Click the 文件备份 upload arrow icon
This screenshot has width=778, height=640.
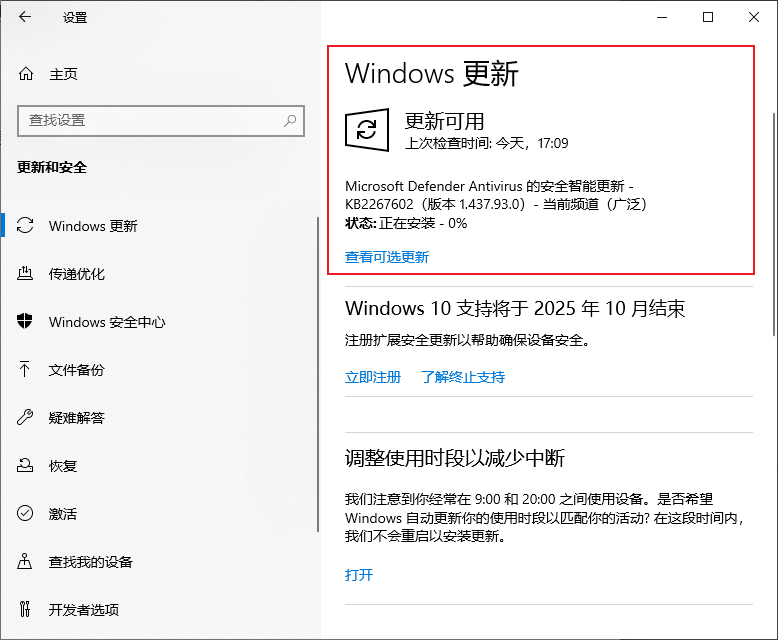[27, 370]
